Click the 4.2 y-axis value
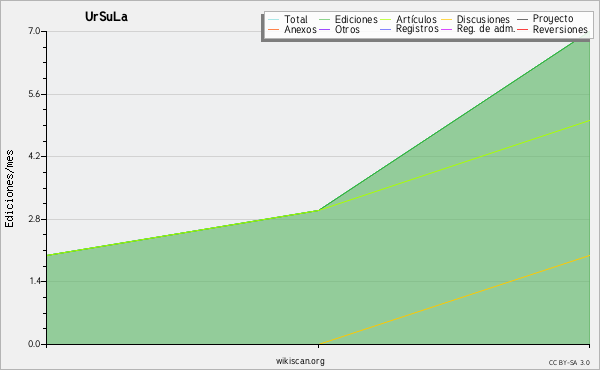The image size is (600, 370). (x=34, y=156)
